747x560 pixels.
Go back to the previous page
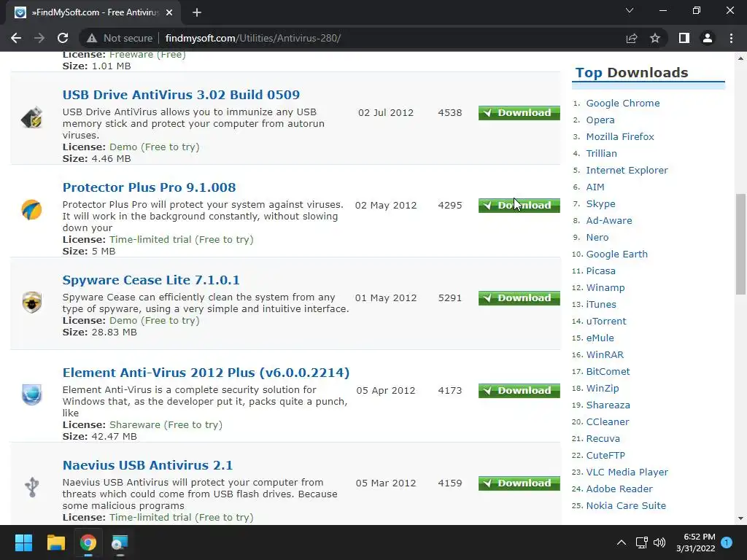tap(16, 38)
